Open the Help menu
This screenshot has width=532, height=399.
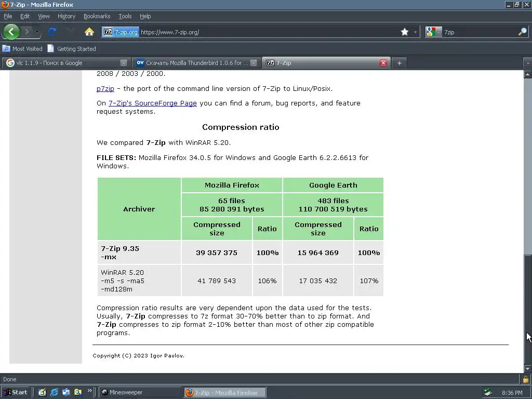[x=145, y=16]
